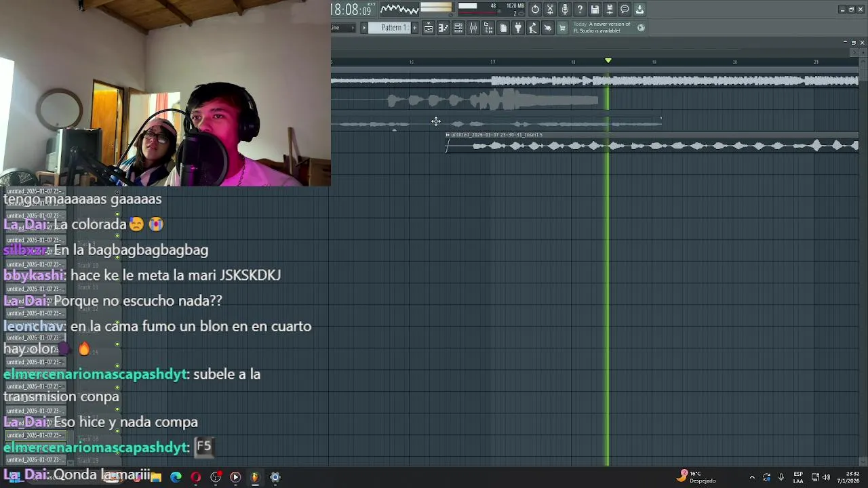The image size is (868, 488).
Task: Click the ESP LAA language indicator
Action: click(x=799, y=477)
